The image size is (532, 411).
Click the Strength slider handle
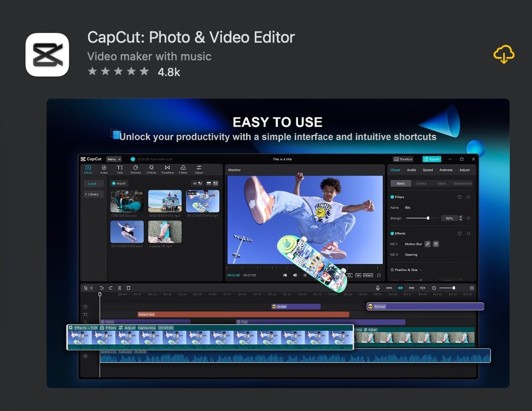point(428,218)
